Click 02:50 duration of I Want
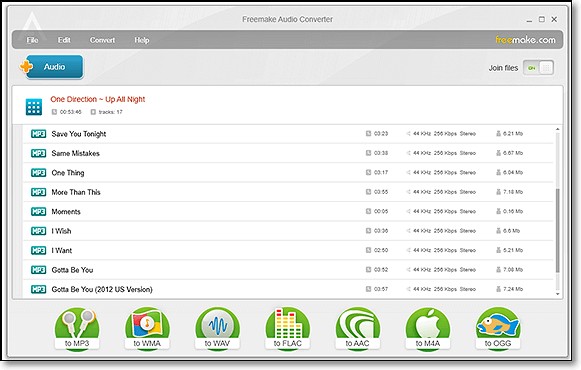Viewport: 581px width, 370px height. pos(381,250)
